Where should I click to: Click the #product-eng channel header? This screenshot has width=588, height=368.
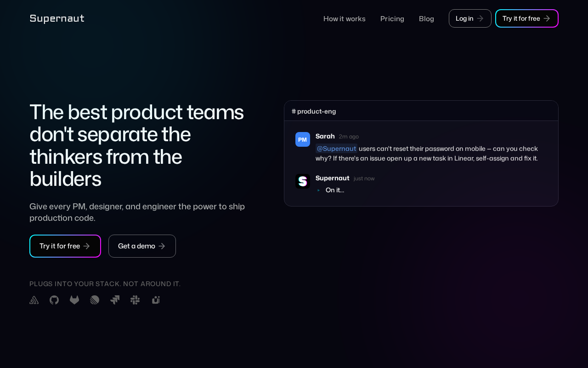314,111
